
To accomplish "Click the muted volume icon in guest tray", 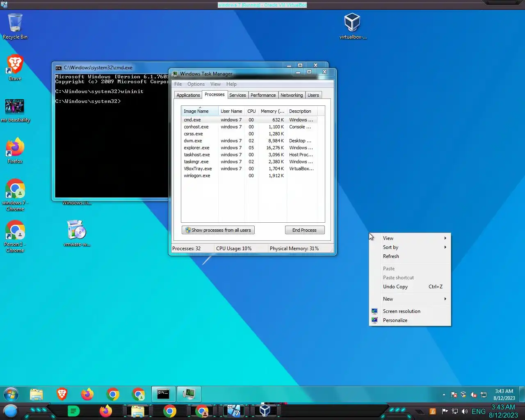I will pos(474,395).
